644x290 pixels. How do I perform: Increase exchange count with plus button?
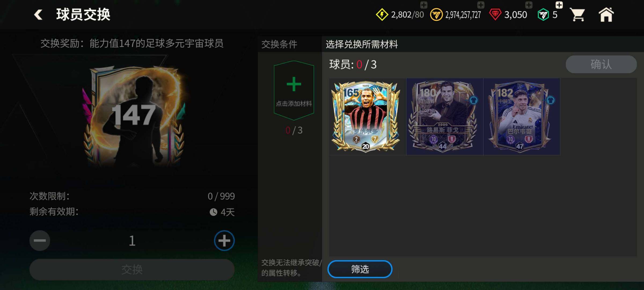click(224, 241)
